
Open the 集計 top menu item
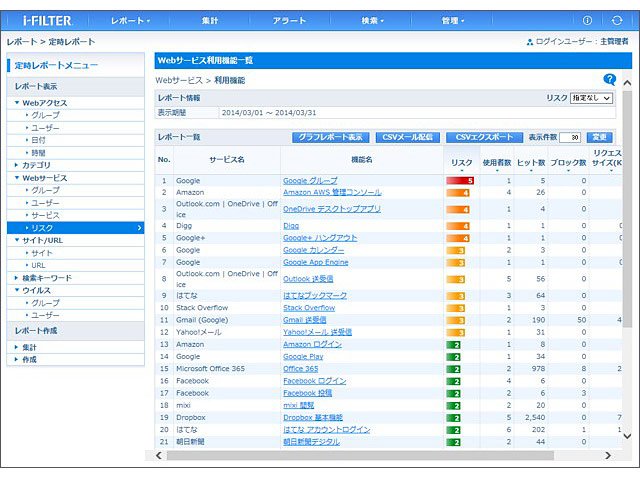pyautogui.click(x=210, y=20)
